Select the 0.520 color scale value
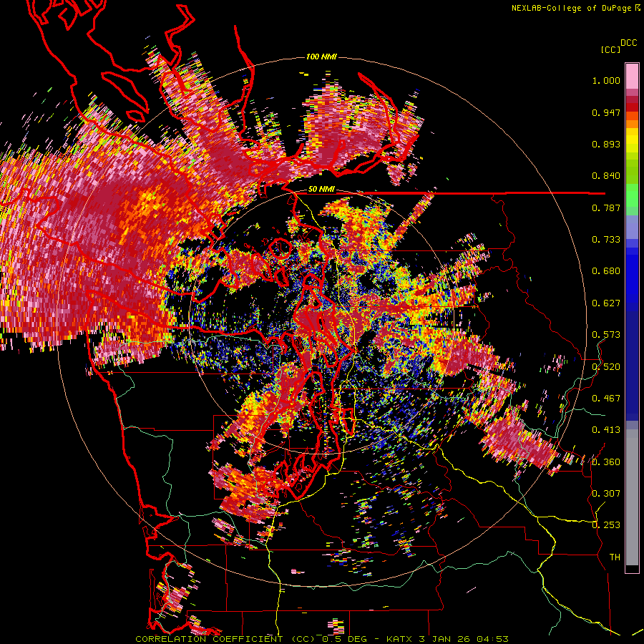Image resolution: width=644 pixels, height=644 pixels. [606, 367]
